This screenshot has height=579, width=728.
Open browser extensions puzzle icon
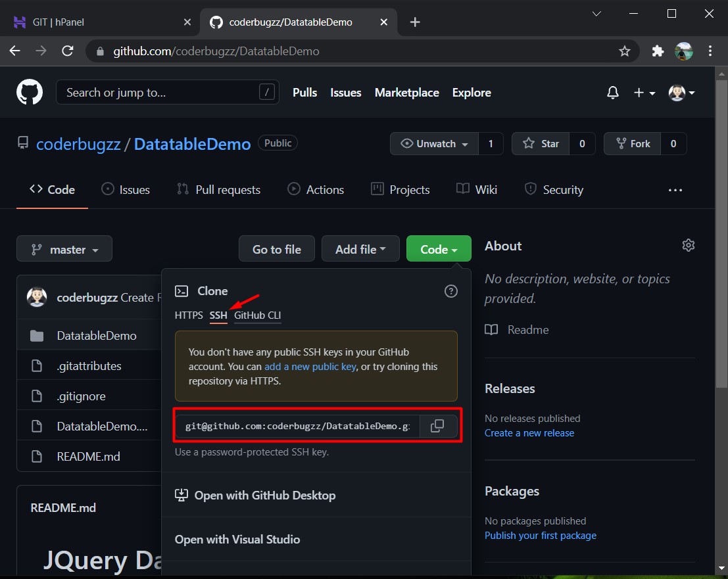tap(657, 51)
